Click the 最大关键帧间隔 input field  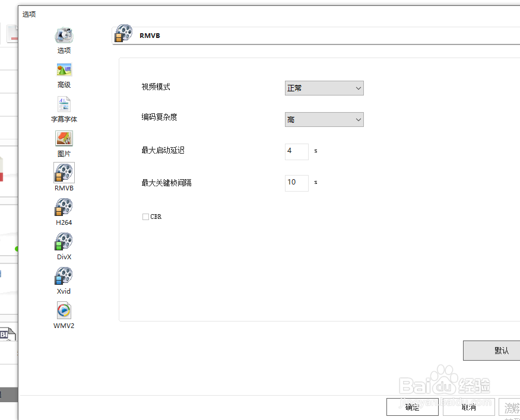tap(297, 183)
